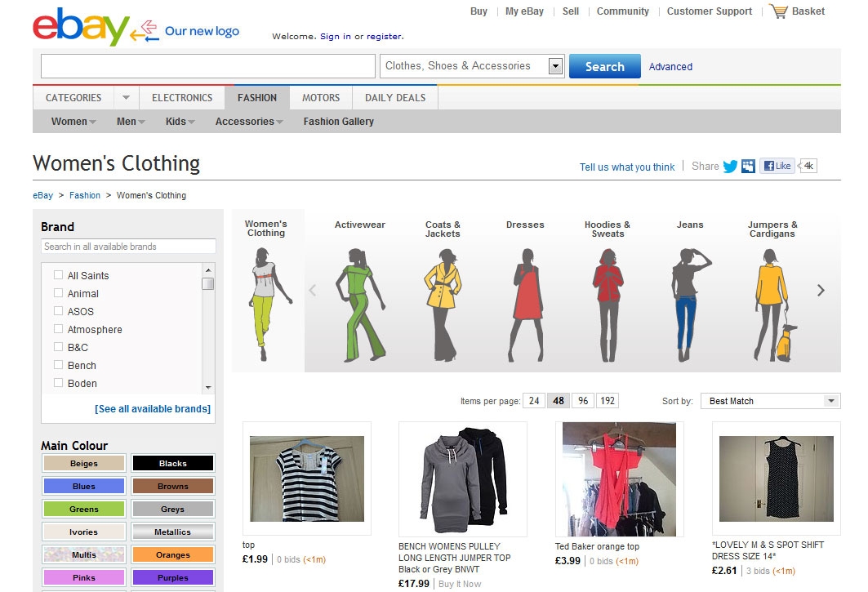The width and height of the screenshot is (868, 592).
Task: Open the search category selector dropdown
Action: coord(556,65)
